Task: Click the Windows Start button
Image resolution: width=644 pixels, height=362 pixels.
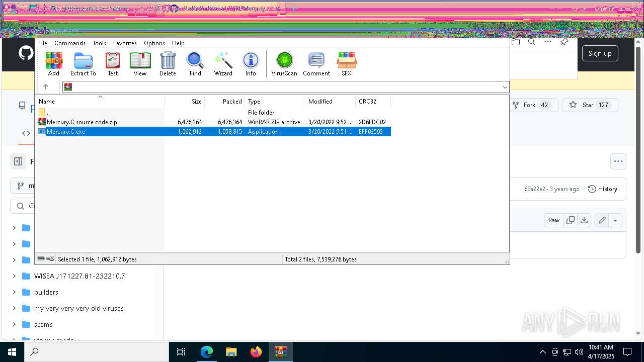Action: coord(12,352)
